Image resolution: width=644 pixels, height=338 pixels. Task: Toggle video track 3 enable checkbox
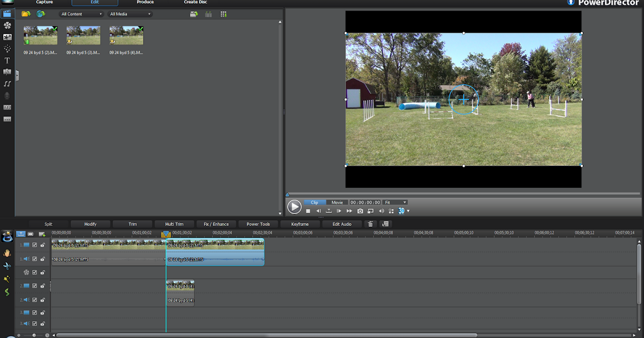(34, 312)
